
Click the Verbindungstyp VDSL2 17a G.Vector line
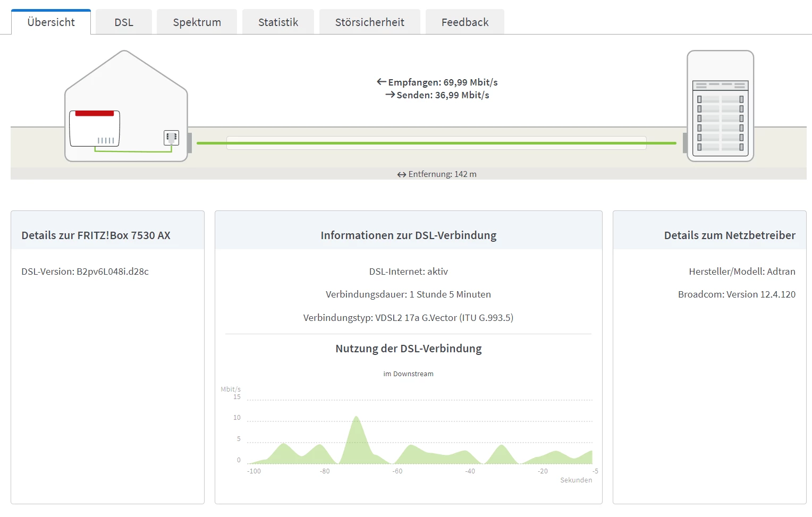408,318
